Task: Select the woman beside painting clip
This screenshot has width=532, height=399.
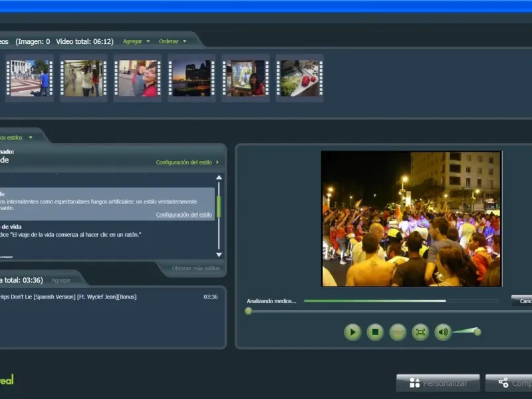Action: point(245,78)
